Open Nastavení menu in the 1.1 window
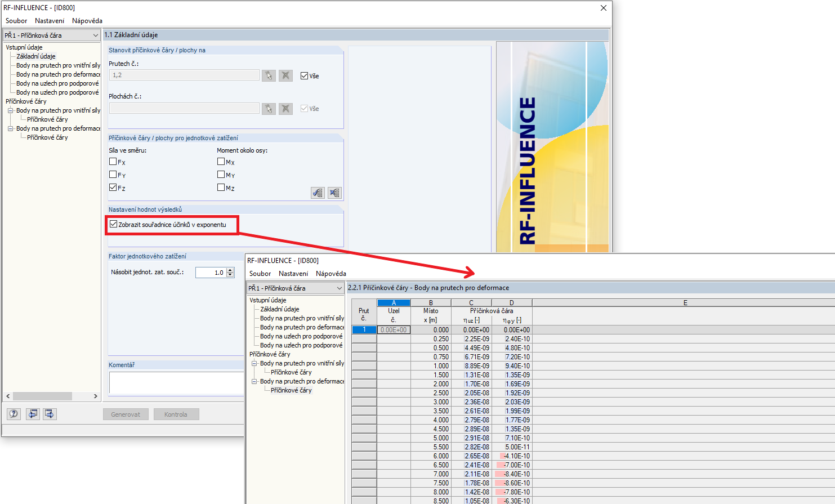Image resolution: width=835 pixels, height=504 pixels. [x=50, y=21]
